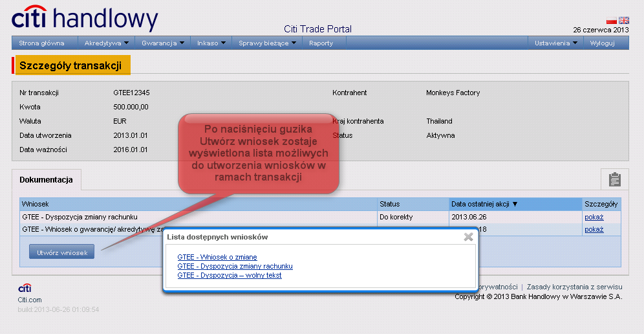Click the Citi Handlowy logo at top
Screen dimensions: 644x334
85,19
